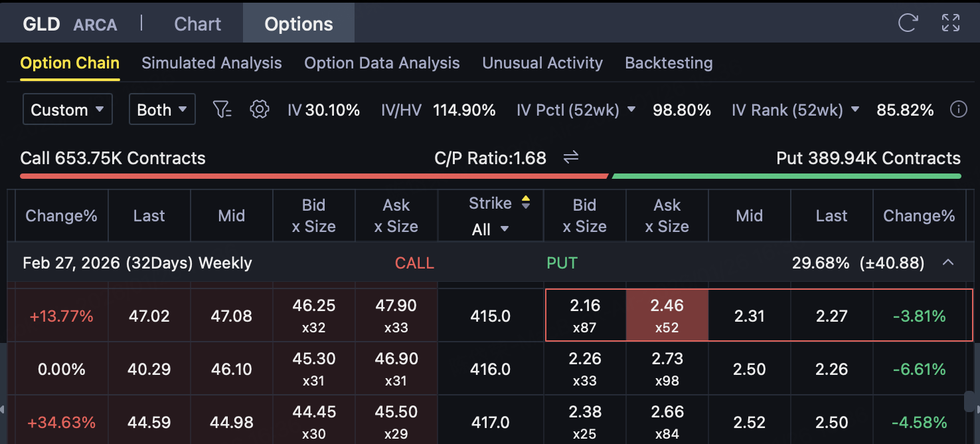Select the 415.0 put ask price 2.46
980x444 pixels.
coord(667,315)
